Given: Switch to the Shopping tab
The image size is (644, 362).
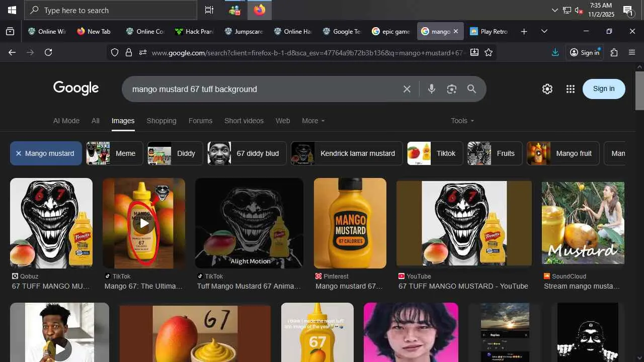Looking at the screenshot, I should click(x=162, y=121).
